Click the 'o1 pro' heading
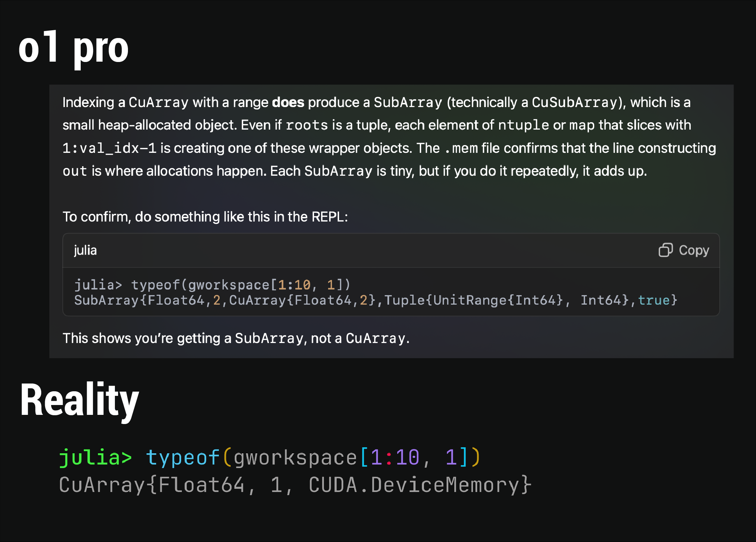 pos(73,48)
